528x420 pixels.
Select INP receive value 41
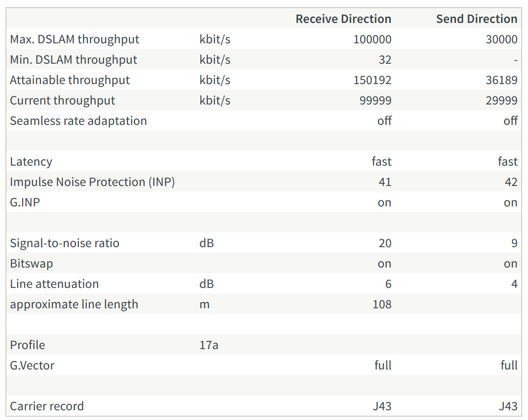[385, 182]
